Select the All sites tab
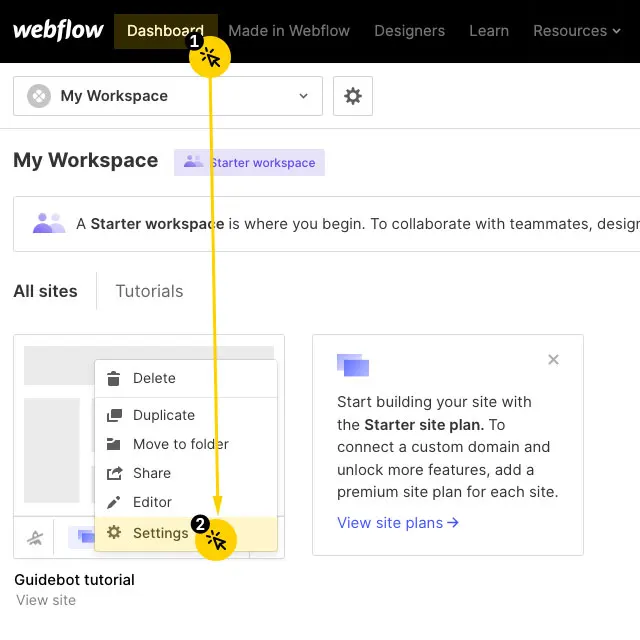Image resolution: width=640 pixels, height=640 pixels. (45, 291)
